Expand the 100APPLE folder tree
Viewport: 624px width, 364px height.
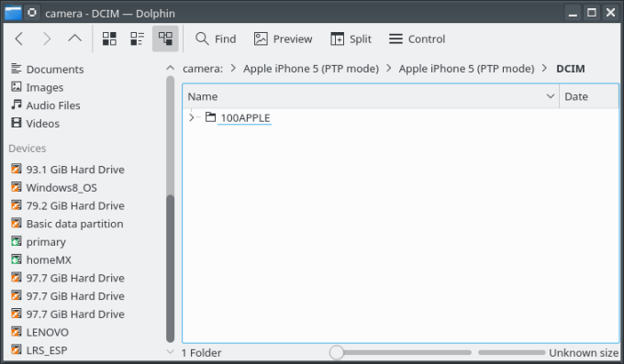click(192, 117)
